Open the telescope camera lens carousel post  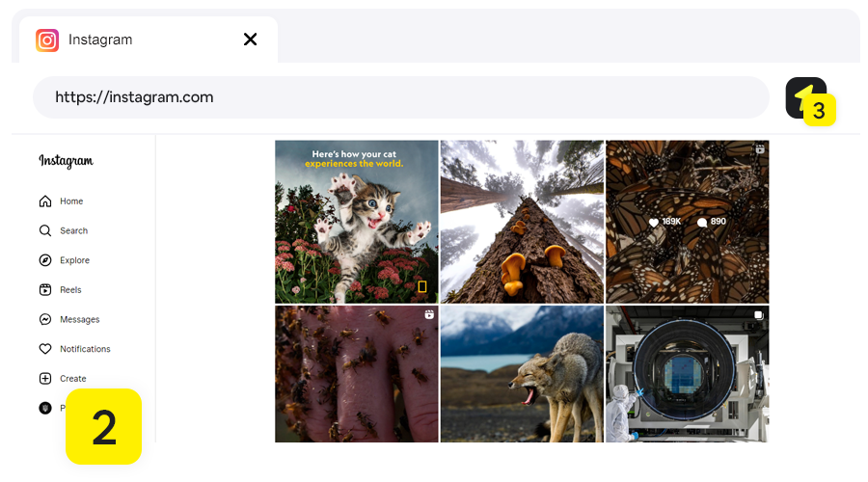687,374
